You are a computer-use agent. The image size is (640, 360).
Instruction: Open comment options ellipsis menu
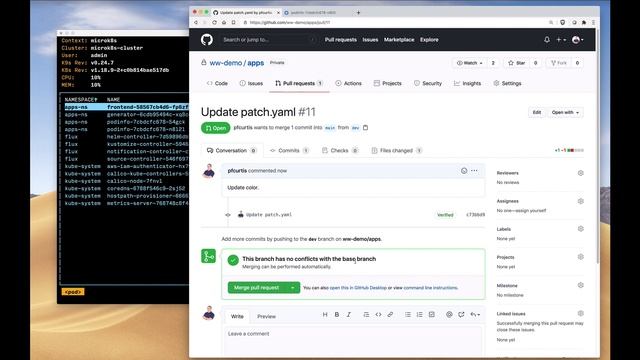(x=474, y=171)
